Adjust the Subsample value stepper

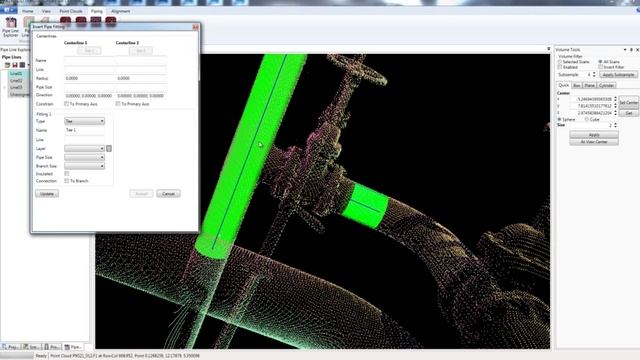(x=594, y=75)
